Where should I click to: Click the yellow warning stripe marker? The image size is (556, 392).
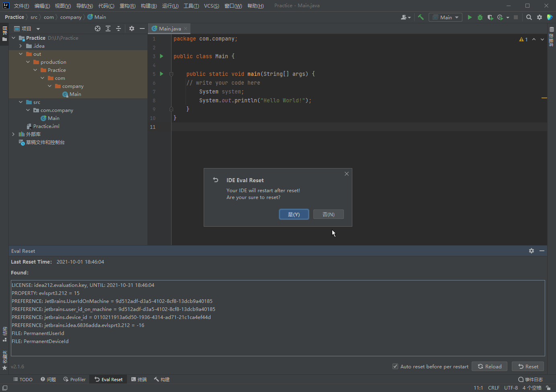pyautogui.click(x=544, y=98)
